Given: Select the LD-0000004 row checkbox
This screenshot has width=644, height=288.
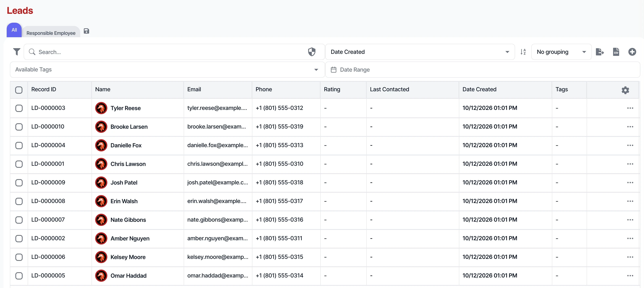Looking at the screenshot, I should tap(19, 145).
